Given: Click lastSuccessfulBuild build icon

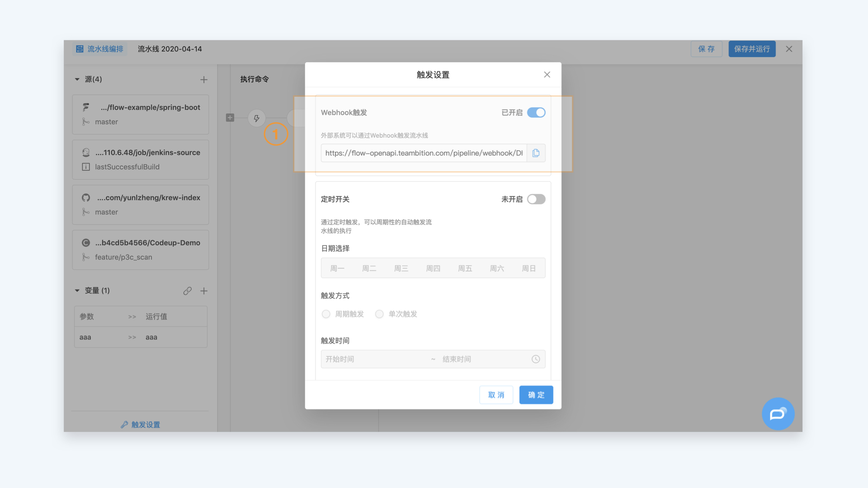Looking at the screenshot, I should [86, 167].
